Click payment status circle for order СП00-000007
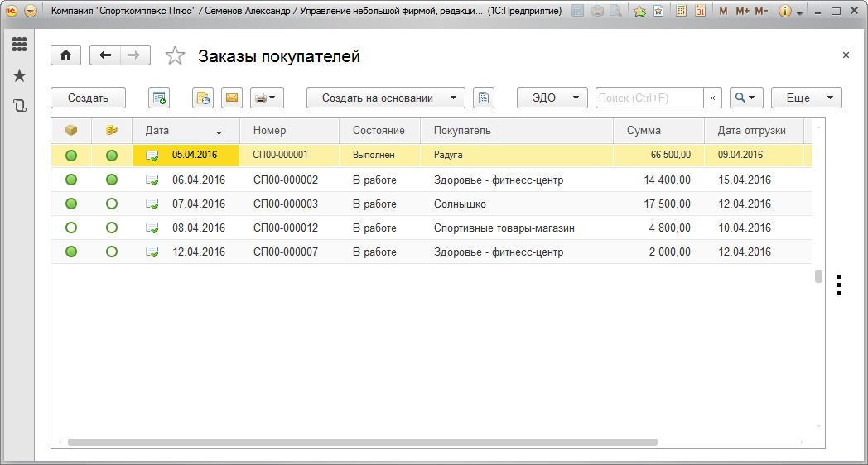868x465 pixels. pos(112,252)
